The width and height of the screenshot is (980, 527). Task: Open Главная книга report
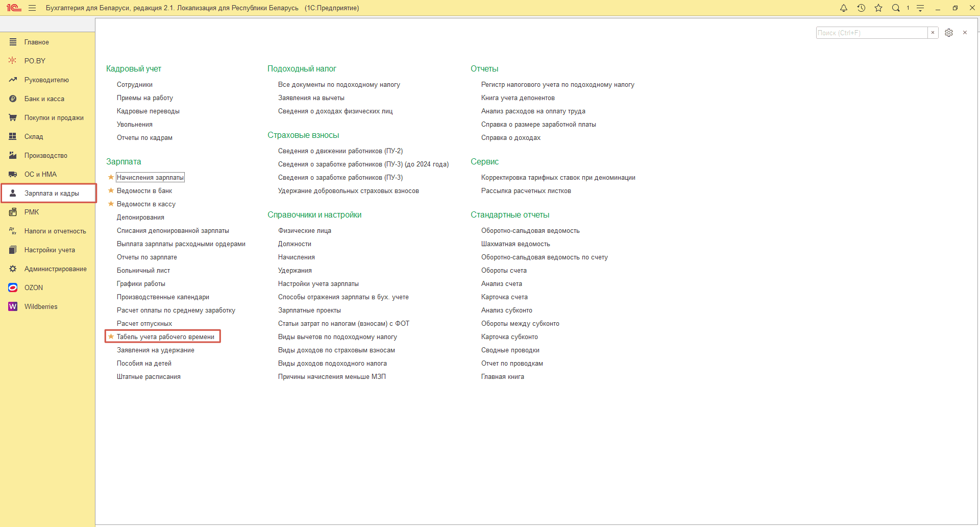click(x=503, y=376)
